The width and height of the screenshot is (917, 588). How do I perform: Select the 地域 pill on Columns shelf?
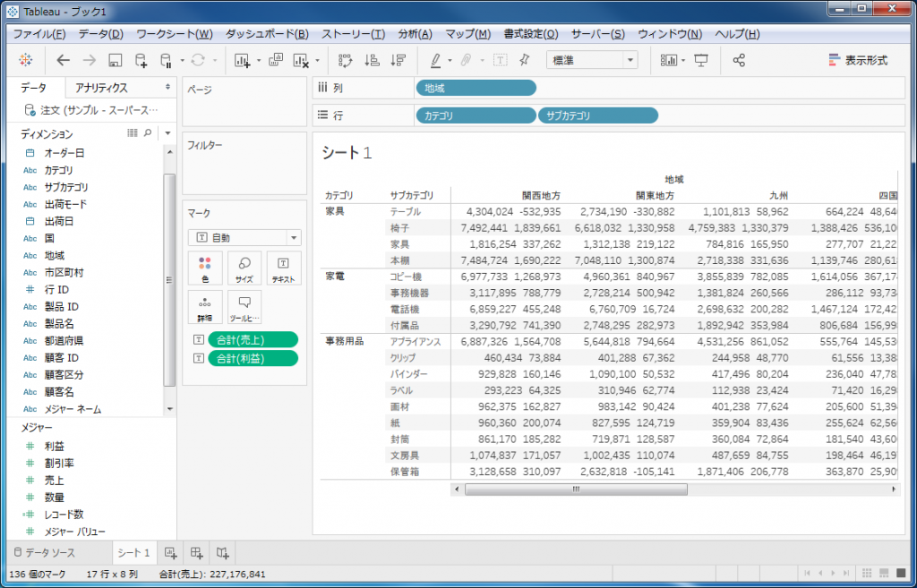476,88
